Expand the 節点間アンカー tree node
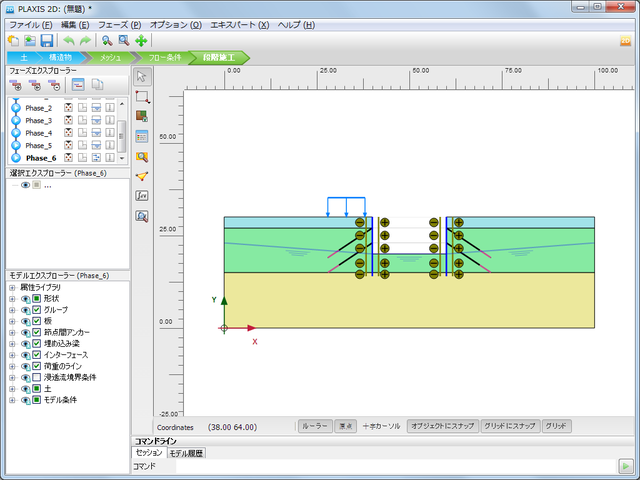Image resolution: width=640 pixels, height=480 pixels. (12, 333)
